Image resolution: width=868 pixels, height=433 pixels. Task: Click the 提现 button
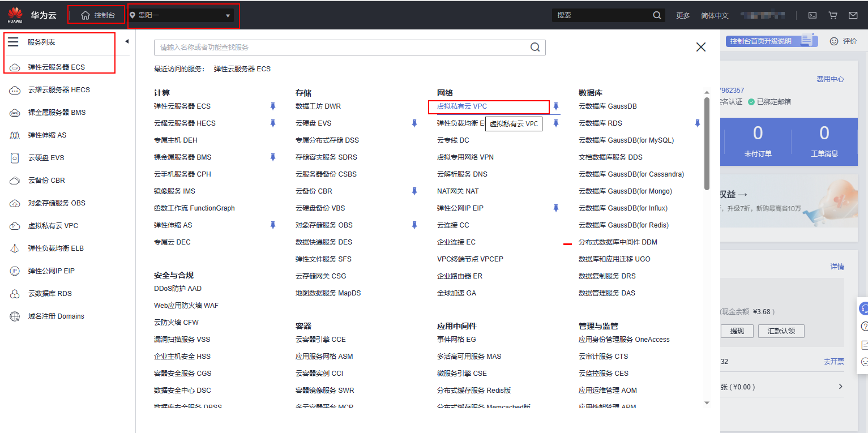tap(737, 331)
